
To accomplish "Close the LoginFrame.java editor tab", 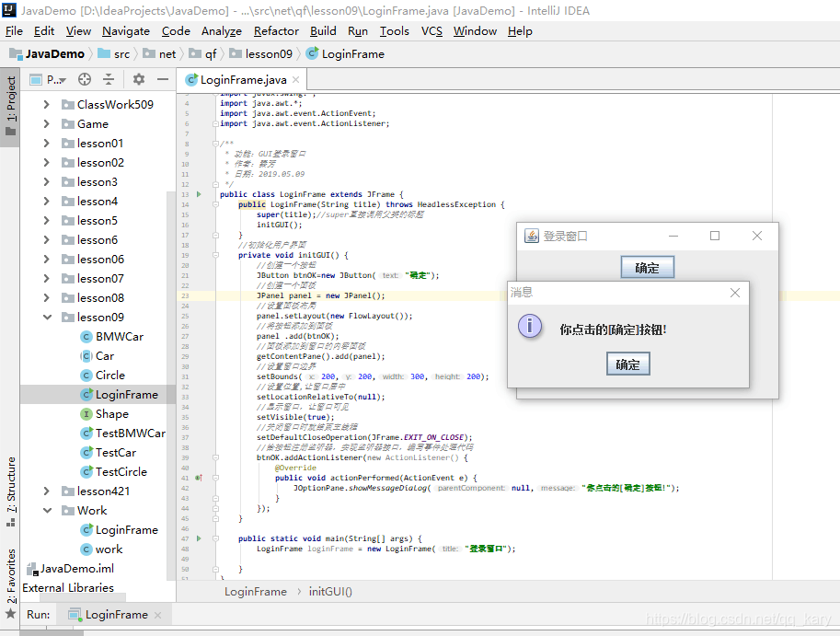I will click(x=295, y=80).
